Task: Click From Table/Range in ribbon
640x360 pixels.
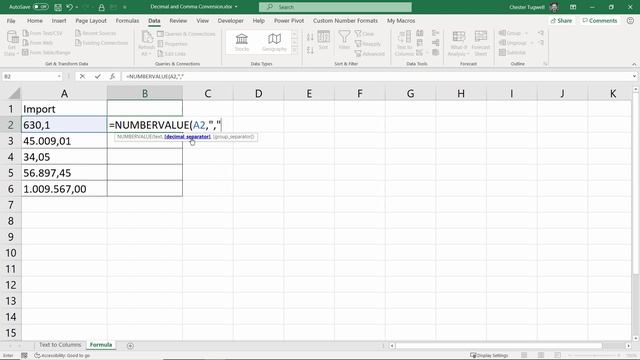Action: (x=46, y=53)
